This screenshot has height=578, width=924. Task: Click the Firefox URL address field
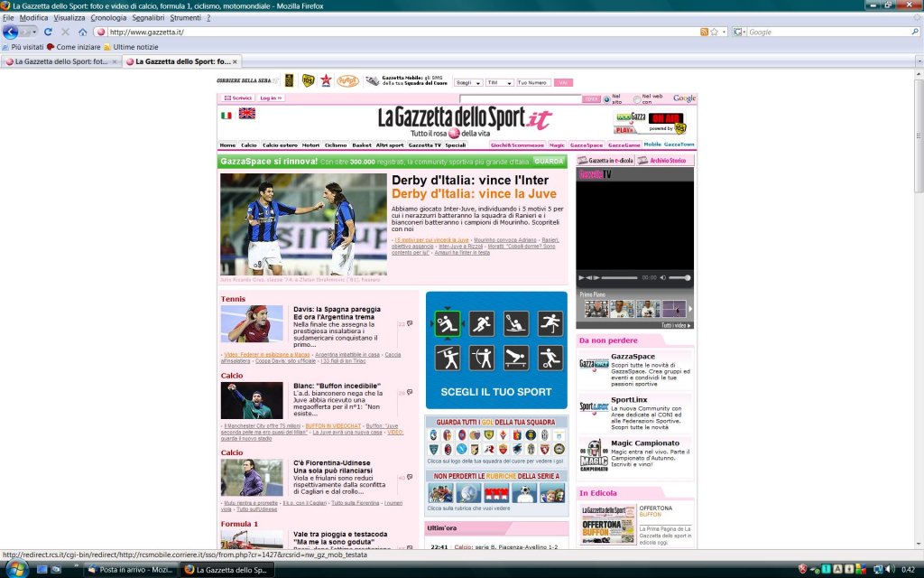402,32
